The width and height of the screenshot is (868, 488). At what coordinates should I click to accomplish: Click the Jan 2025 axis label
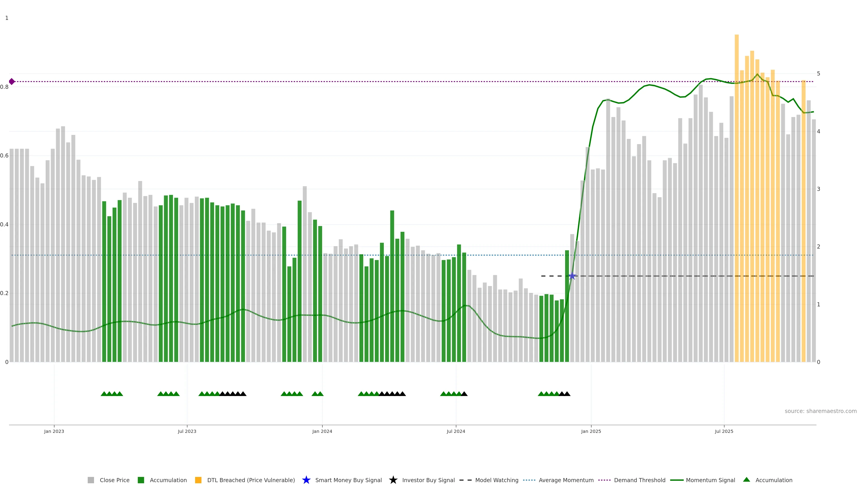point(591,431)
